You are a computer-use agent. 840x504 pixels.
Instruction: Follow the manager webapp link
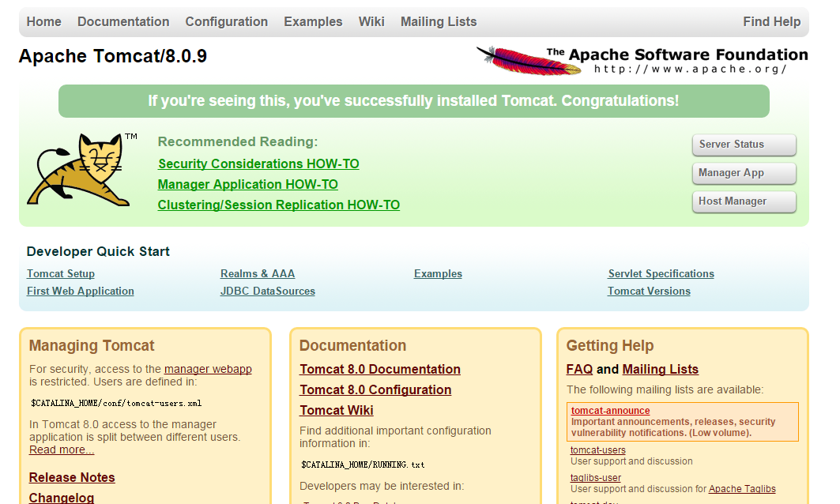(208, 369)
